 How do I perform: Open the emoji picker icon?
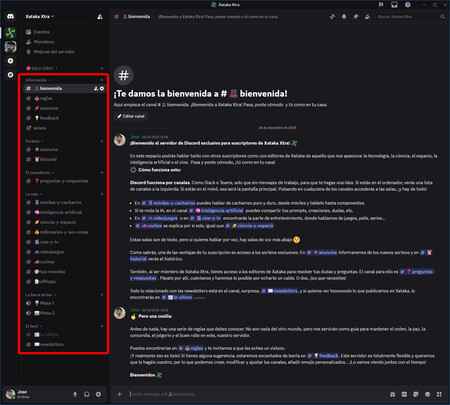pyautogui.click(x=428, y=394)
